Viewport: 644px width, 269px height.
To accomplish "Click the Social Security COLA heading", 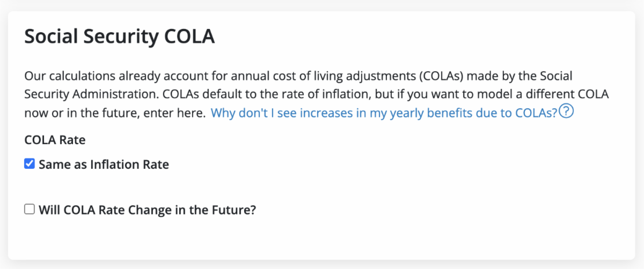I will pyautogui.click(x=120, y=37).
